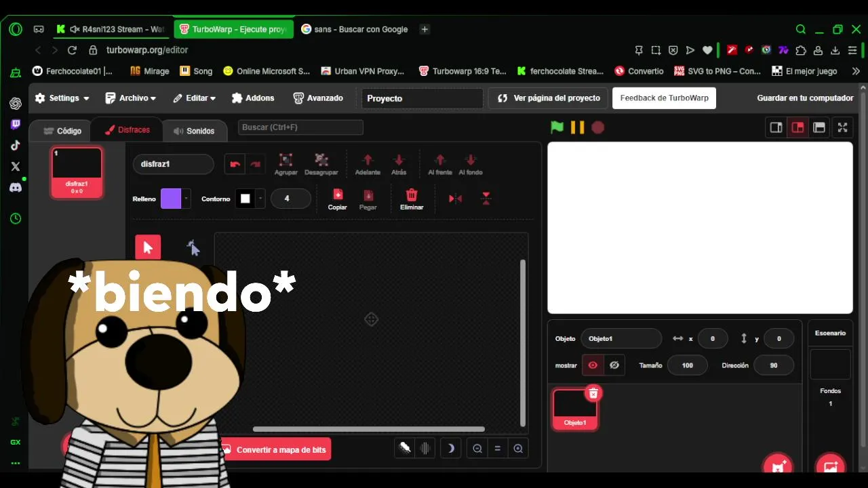
Task: Open the Editar menu
Action: pyautogui.click(x=194, y=98)
